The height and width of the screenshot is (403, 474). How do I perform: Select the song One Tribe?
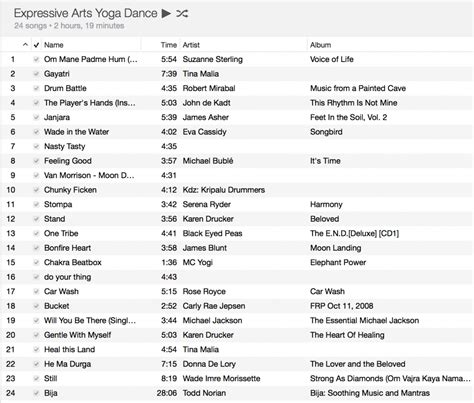[x=61, y=233]
